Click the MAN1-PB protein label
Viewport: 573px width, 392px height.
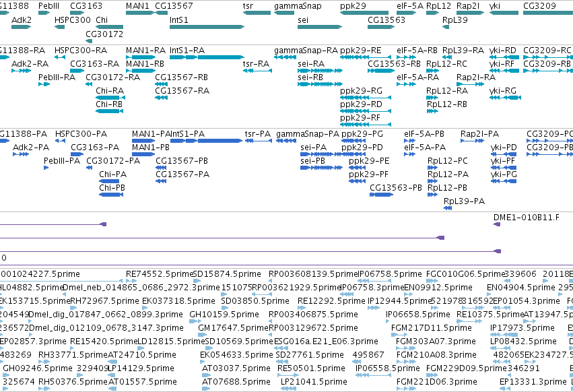click(151, 148)
